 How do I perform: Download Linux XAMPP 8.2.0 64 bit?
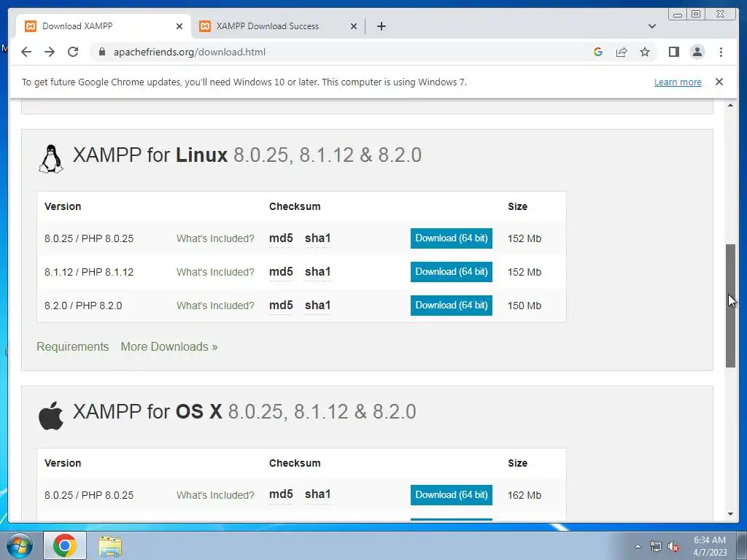coord(451,305)
